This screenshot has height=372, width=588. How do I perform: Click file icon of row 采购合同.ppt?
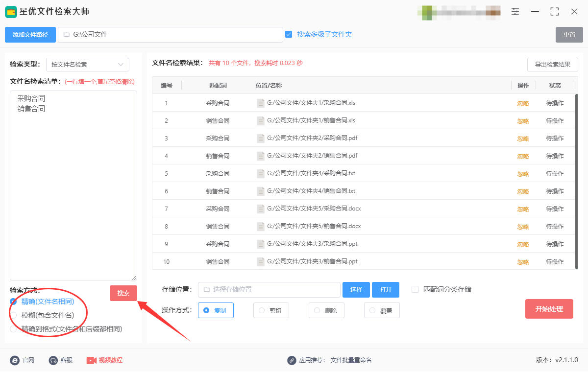(x=261, y=244)
